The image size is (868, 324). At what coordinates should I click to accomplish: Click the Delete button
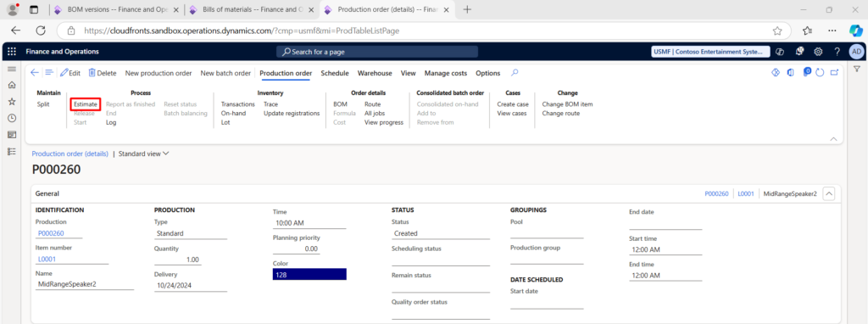103,73
